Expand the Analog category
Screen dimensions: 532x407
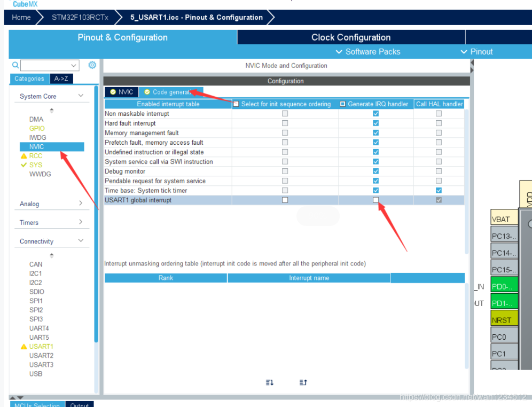pyautogui.click(x=81, y=203)
